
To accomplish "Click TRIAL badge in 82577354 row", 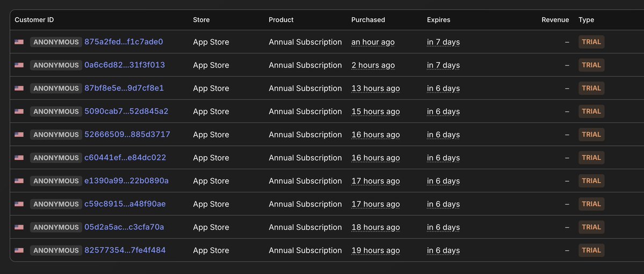I will click(x=591, y=250).
